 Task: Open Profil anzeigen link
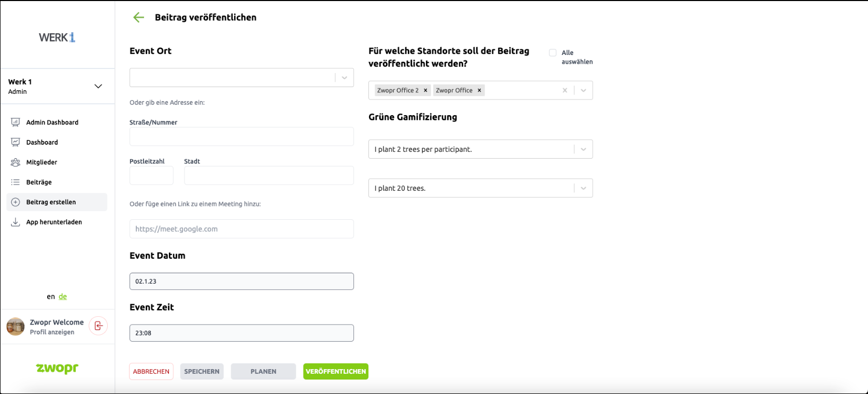click(x=52, y=332)
